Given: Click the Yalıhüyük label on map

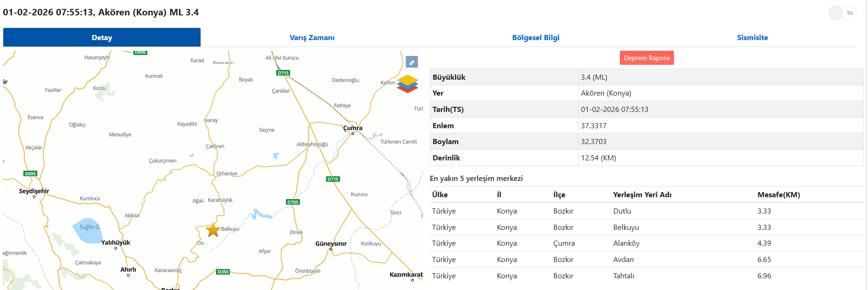Looking at the screenshot, I should [x=116, y=242].
